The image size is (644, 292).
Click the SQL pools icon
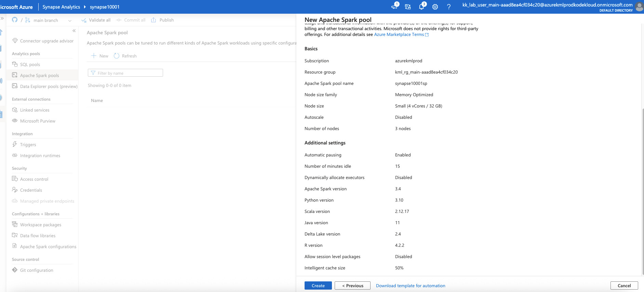(x=15, y=64)
